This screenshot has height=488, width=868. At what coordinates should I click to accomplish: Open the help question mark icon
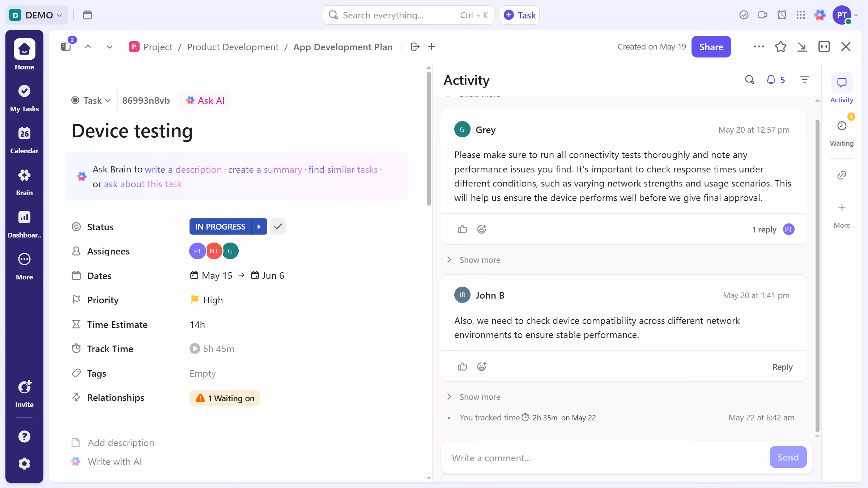point(24,437)
